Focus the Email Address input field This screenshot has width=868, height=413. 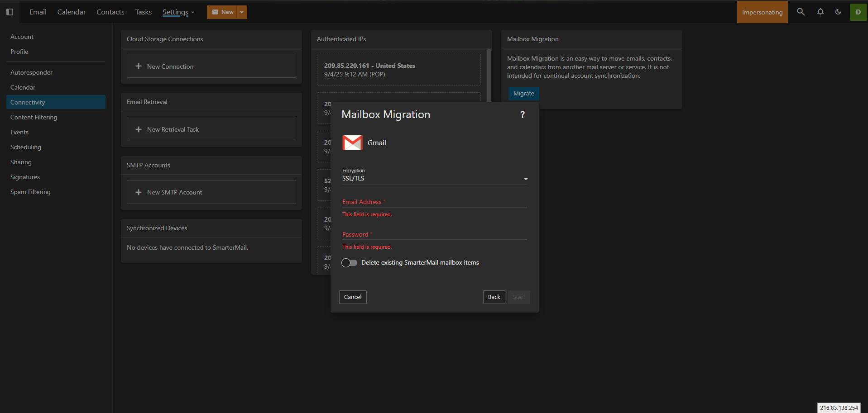435,202
